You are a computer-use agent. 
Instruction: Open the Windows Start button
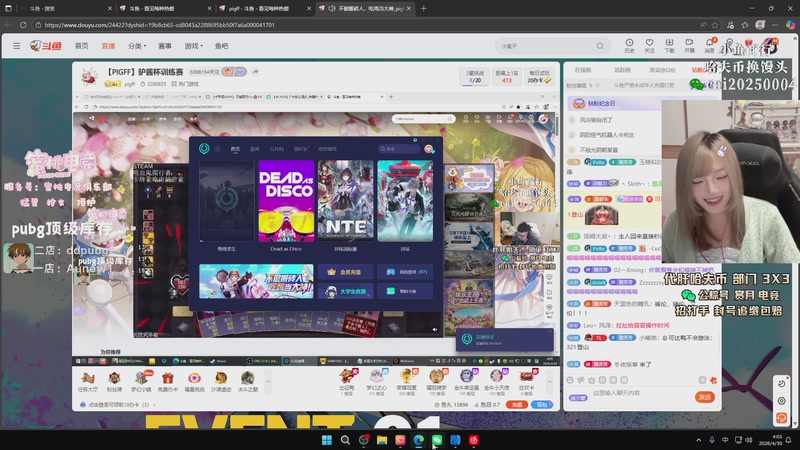(327, 440)
